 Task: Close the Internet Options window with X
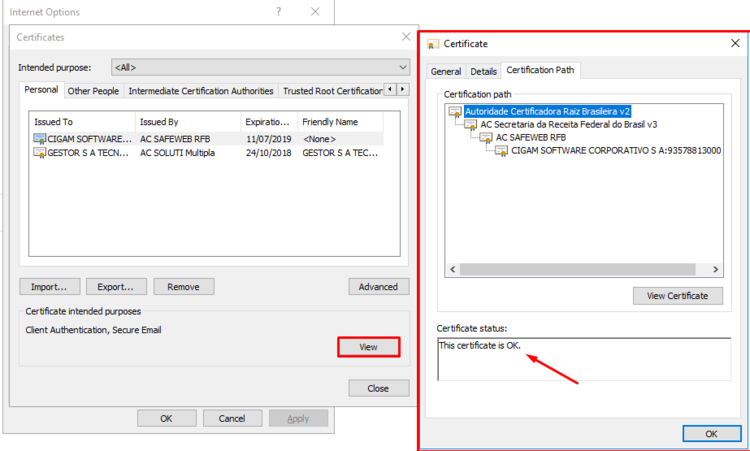[x=315, y=11]
